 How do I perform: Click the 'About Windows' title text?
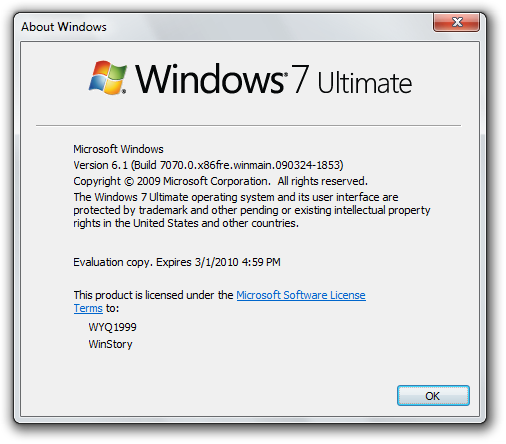coord(64,27)
